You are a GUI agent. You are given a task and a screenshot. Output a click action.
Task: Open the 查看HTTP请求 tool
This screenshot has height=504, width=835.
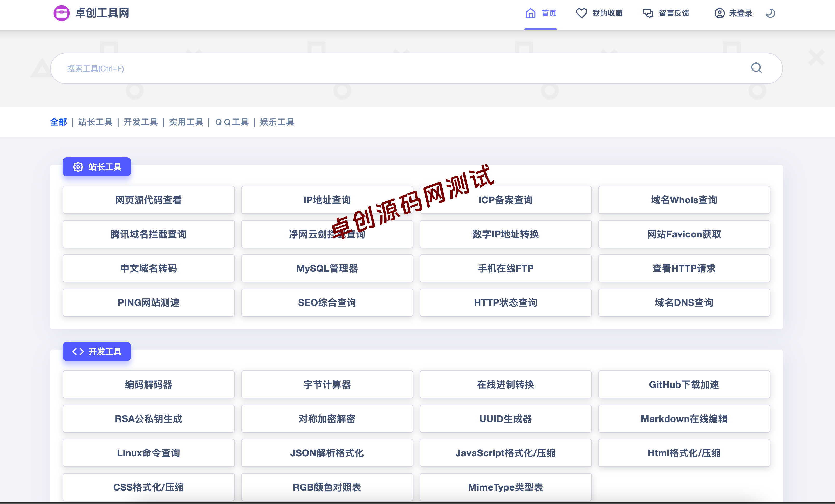pyautogui.click(x=684, y=268)
